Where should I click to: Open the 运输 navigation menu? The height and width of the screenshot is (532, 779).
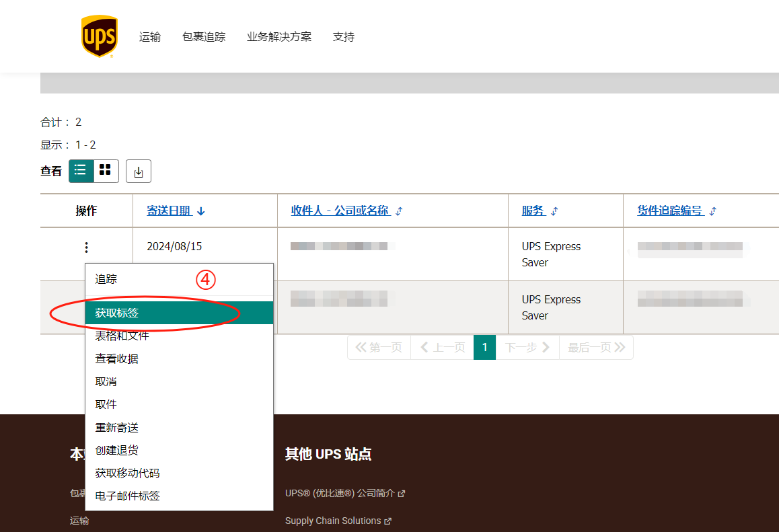click(x=150, y=37)
